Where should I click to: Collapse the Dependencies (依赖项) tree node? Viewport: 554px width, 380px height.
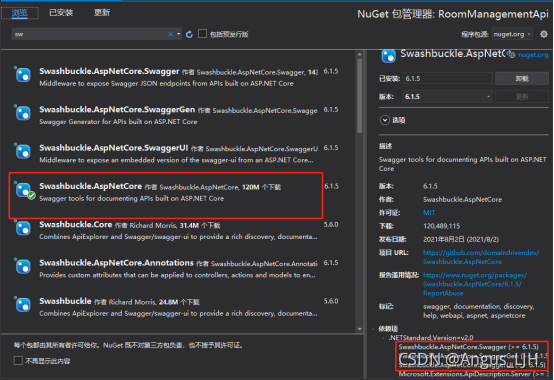point(373,329)
